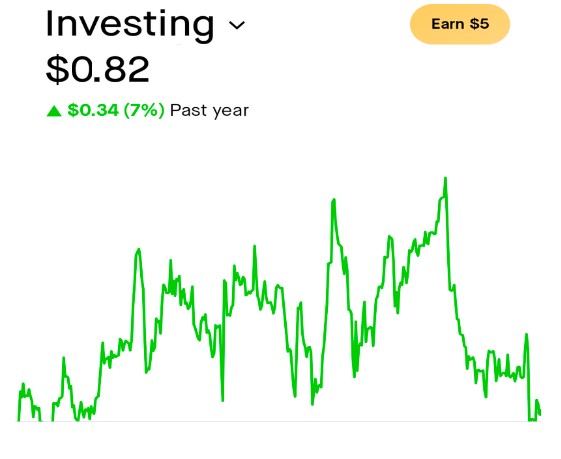Viewport: 561px width, 459px height.
Task: Tap the chart line's starting point
Action: (x=18, y=420)
